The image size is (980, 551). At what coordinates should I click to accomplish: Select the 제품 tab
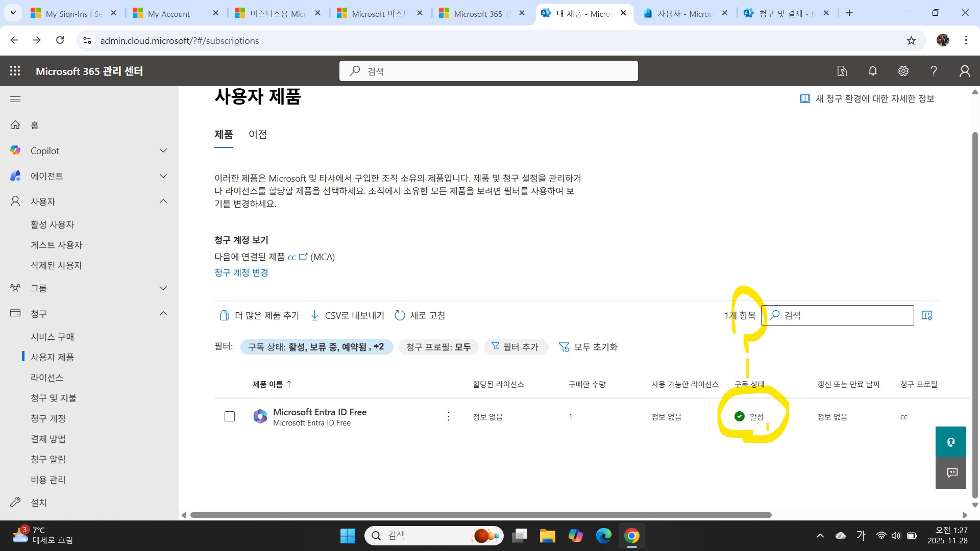[x=224, y=134]
